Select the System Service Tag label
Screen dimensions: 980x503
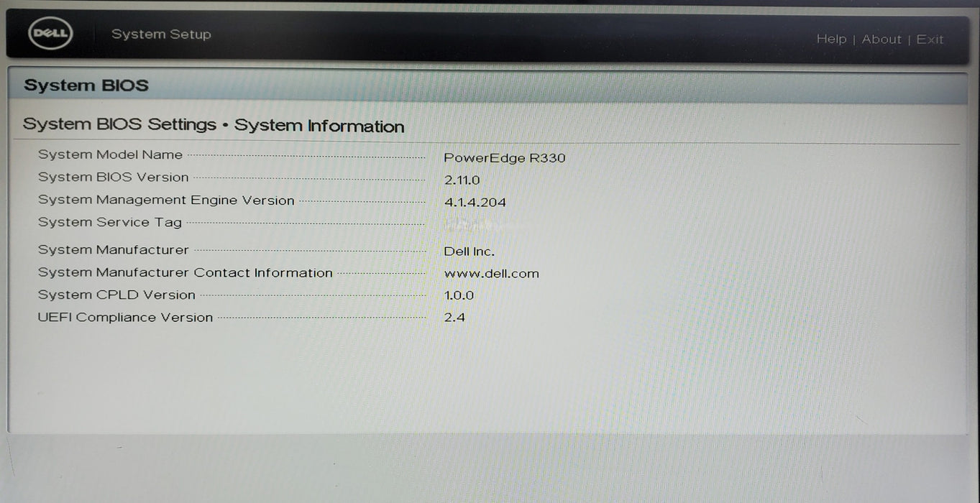pos(110,222)
